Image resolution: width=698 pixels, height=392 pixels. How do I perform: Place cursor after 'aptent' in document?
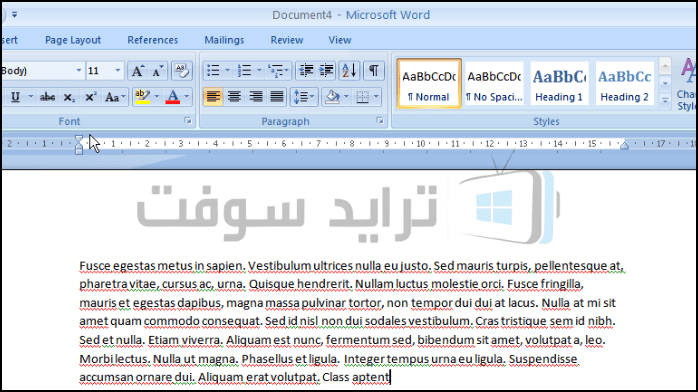tap(390, 377)
